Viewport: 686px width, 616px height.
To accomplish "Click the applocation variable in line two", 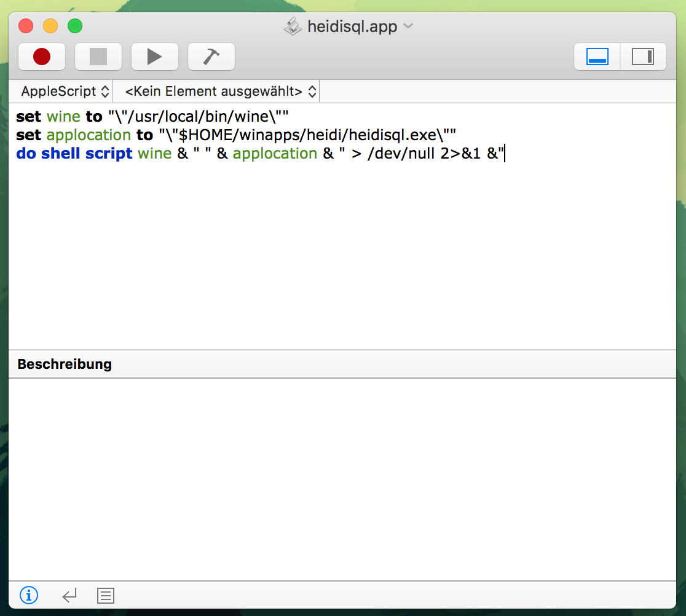I will (88, 135).
